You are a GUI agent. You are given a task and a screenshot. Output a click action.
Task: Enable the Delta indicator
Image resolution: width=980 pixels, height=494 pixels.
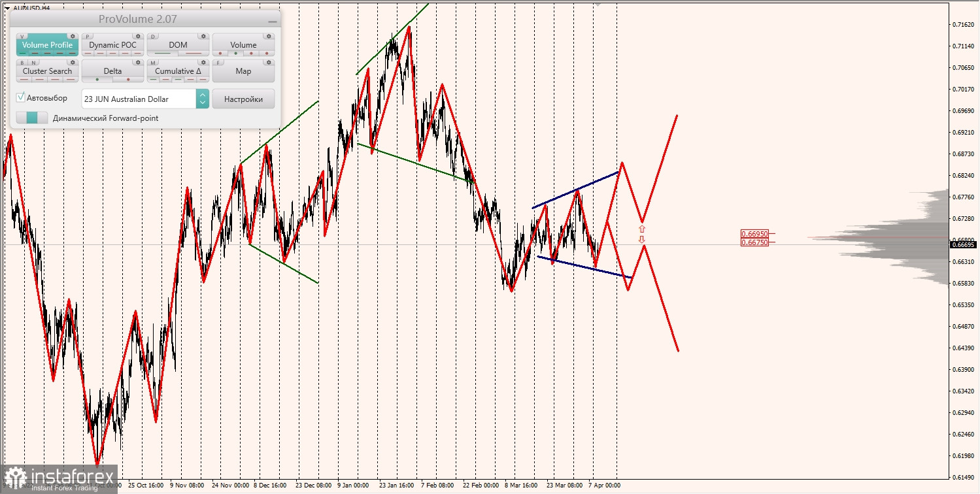click(112, 71)
